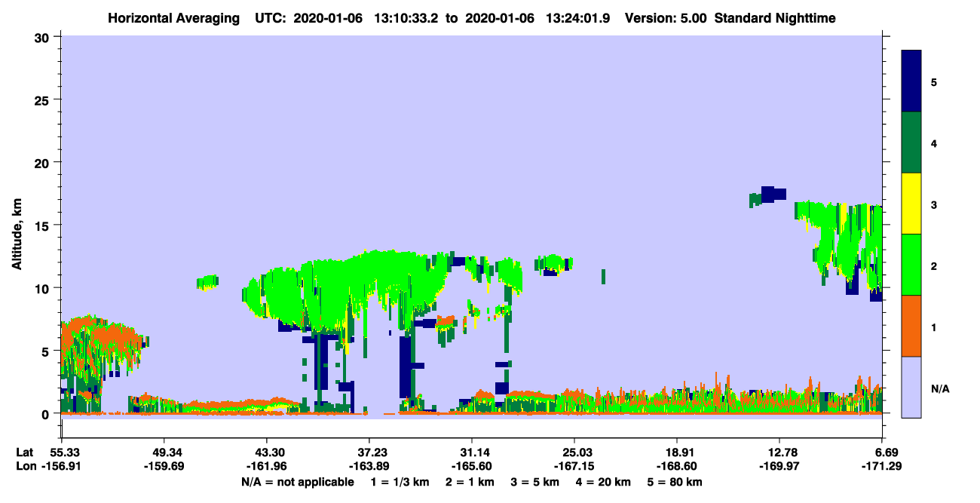Image resolution: width=980 pixels, height=503 pixels.
Task: Click longitude value '-159.69'
Action: (164, 466)
